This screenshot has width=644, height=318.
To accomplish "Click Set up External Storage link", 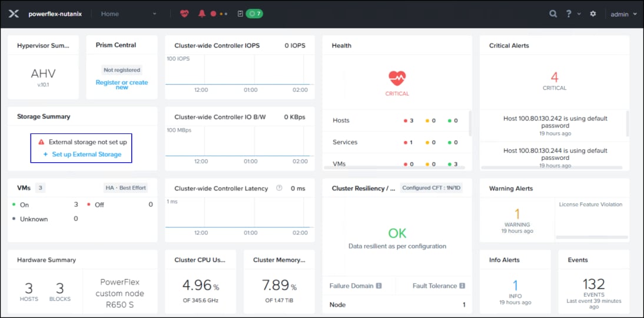I will [82, 154].
